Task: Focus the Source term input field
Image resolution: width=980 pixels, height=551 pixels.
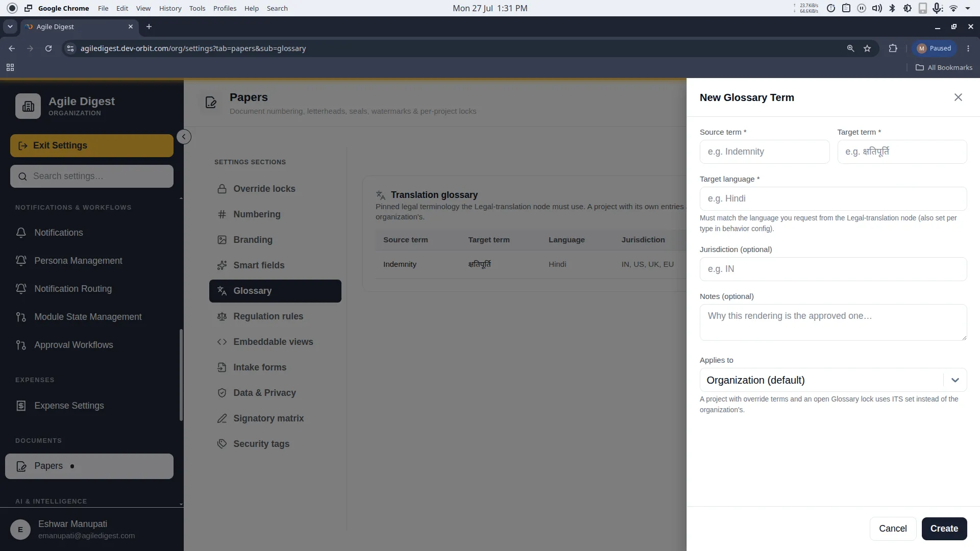Action: 765,152
